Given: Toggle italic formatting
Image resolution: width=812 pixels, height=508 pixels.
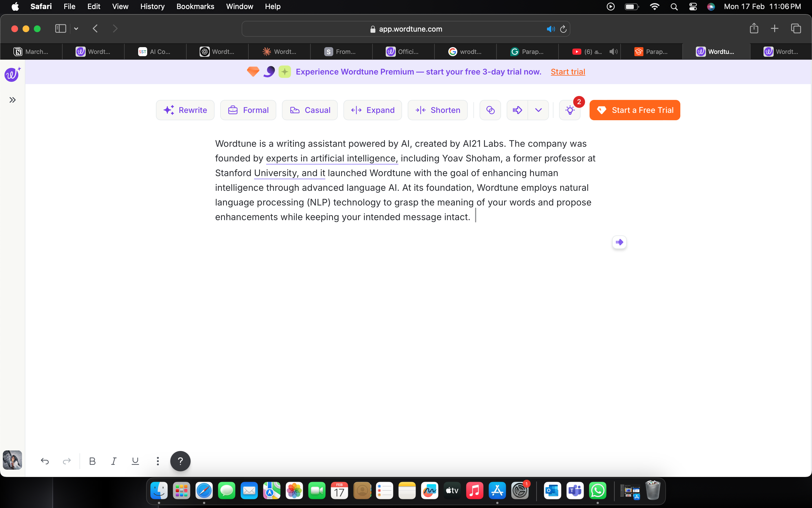Looking at the screenshot, I should coord(114,461).
